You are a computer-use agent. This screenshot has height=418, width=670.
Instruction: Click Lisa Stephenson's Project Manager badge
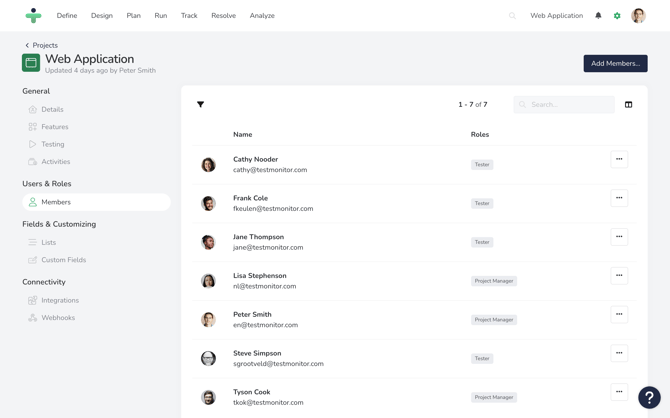(494, 281)
